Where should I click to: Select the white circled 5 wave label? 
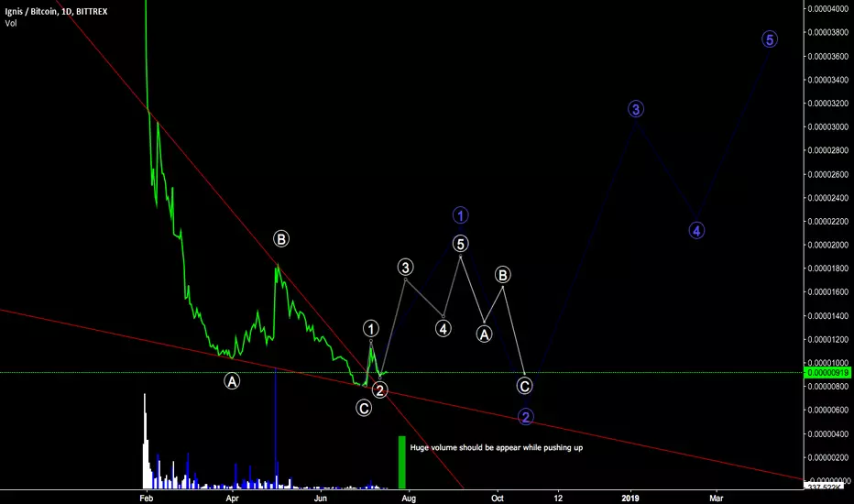pyautogui.click(x=460, y=244)
